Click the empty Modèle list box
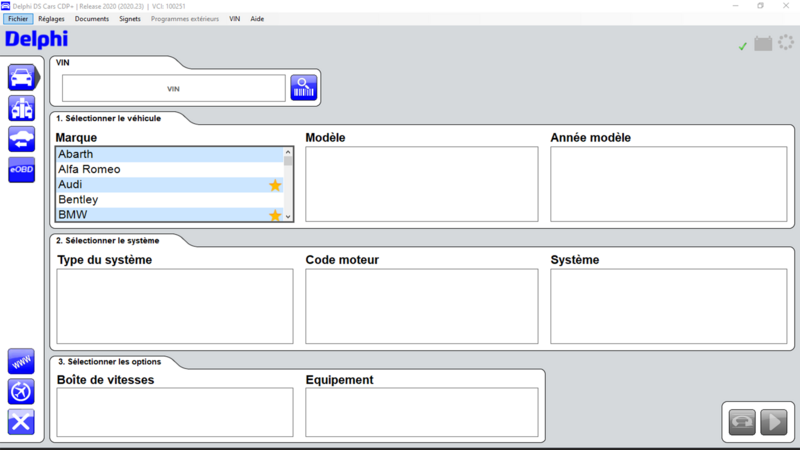Screen dimensions: 800x450 (x=421, y=184)
